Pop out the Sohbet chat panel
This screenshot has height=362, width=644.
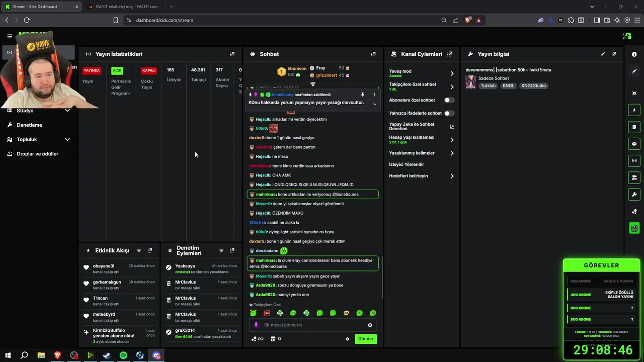coord(373,54)
